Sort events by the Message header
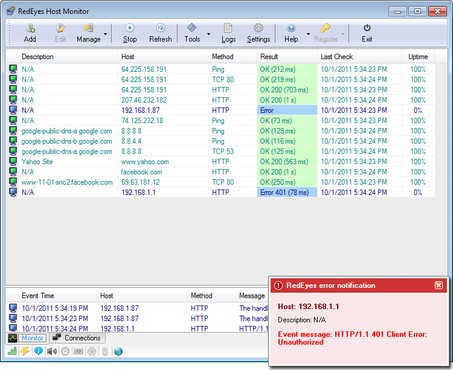The image size is (453, 370). (x=252, y=296)
